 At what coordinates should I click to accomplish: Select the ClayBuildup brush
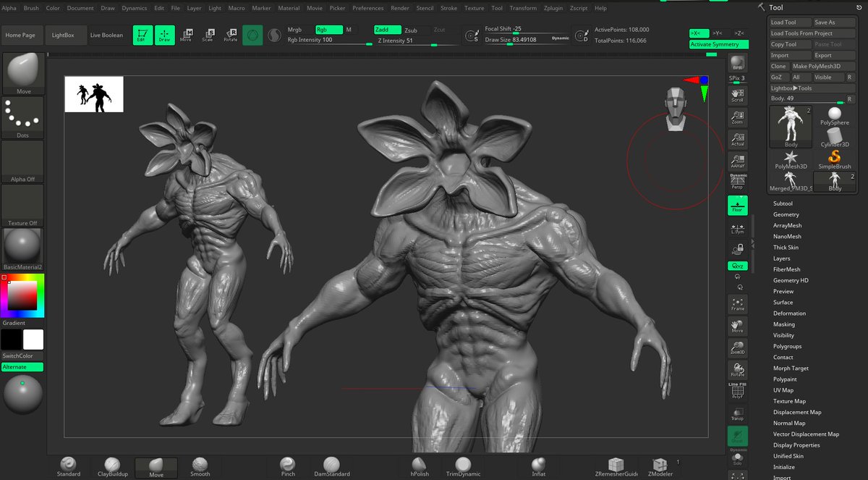(112, 467)
